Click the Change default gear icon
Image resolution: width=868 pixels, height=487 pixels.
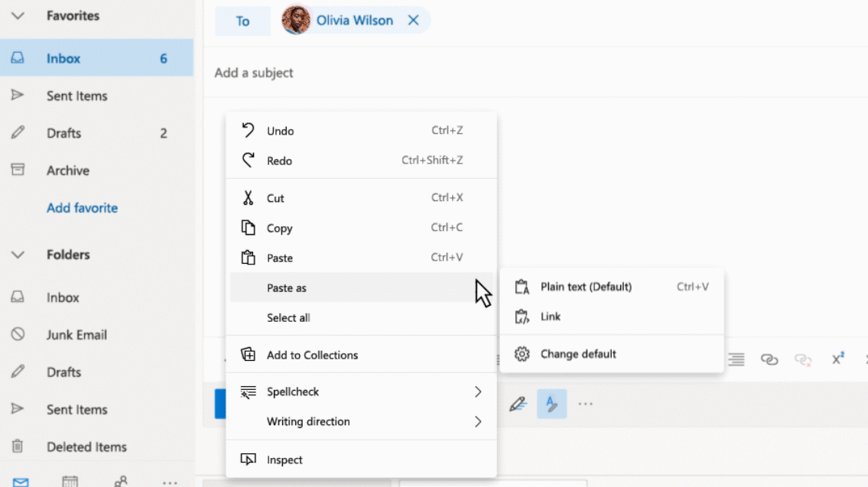[x=522, y=354]
